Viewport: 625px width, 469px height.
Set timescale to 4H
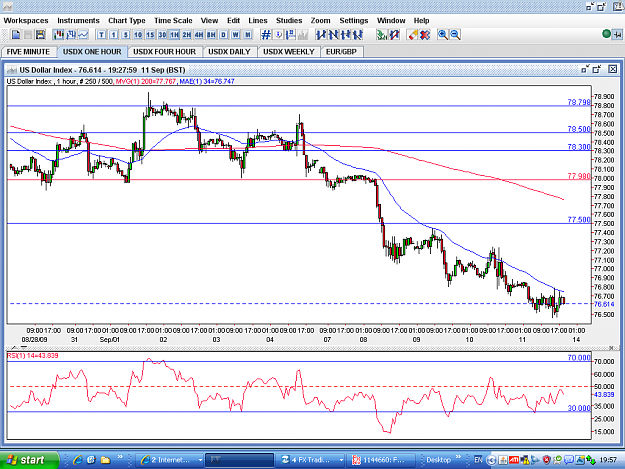click(199, 35)
